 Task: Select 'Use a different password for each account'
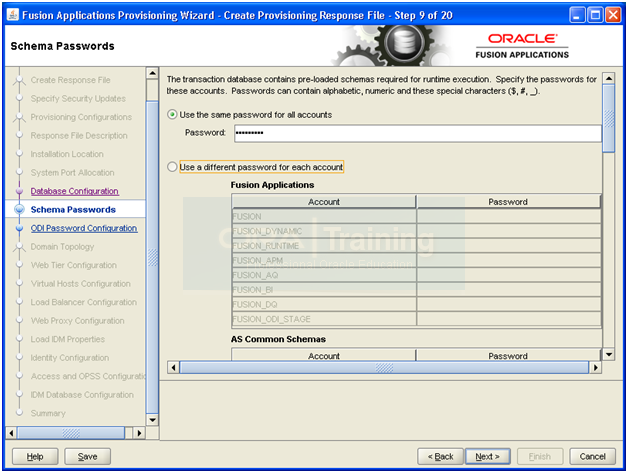(x=172, y=167)
